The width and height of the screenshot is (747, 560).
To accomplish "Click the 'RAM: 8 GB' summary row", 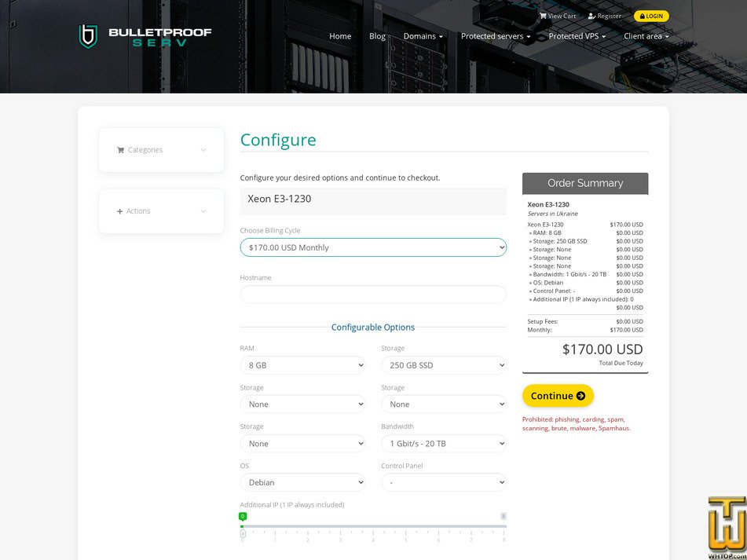I will point(585,232).
